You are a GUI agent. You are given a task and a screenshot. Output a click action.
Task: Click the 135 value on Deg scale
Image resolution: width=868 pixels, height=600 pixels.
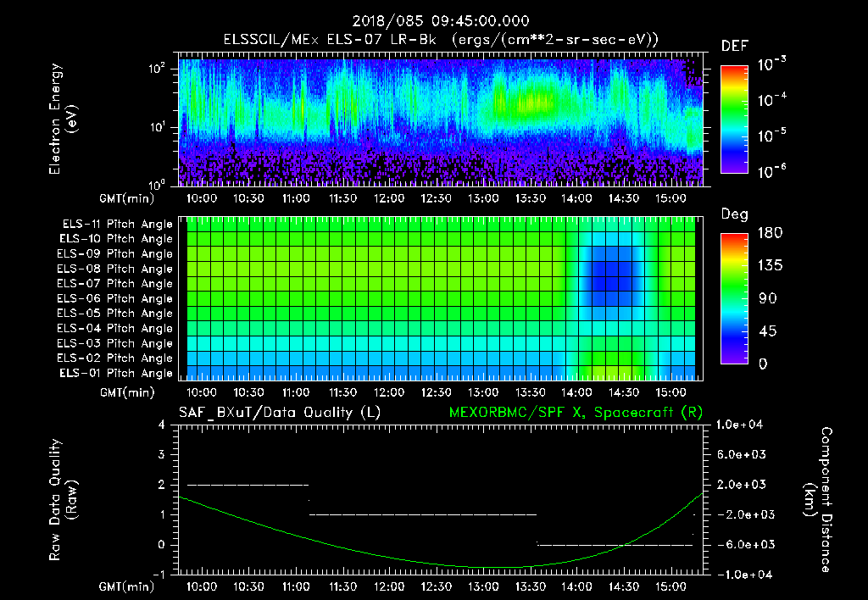pyautogui.click(x=770, y=266)
